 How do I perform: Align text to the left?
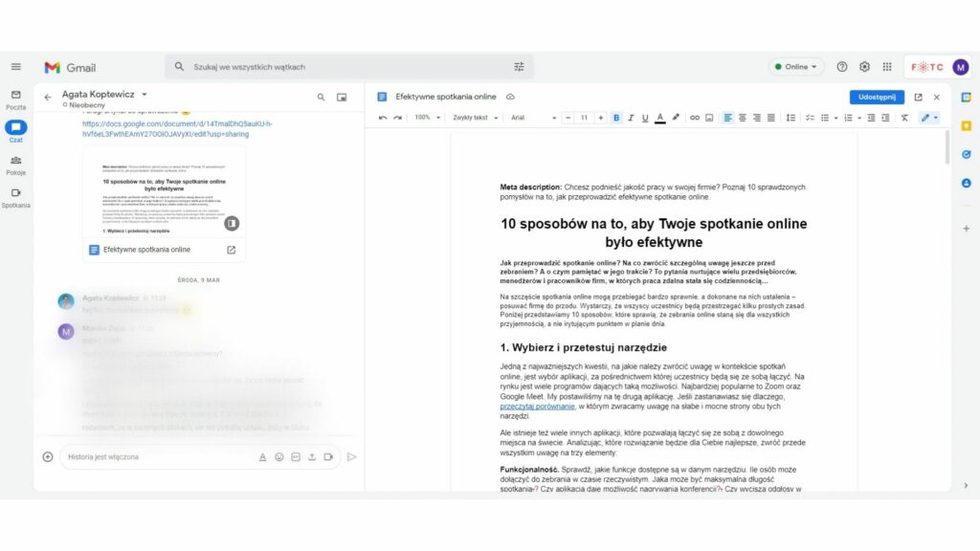pyautogui.click(x=728, y=118)
